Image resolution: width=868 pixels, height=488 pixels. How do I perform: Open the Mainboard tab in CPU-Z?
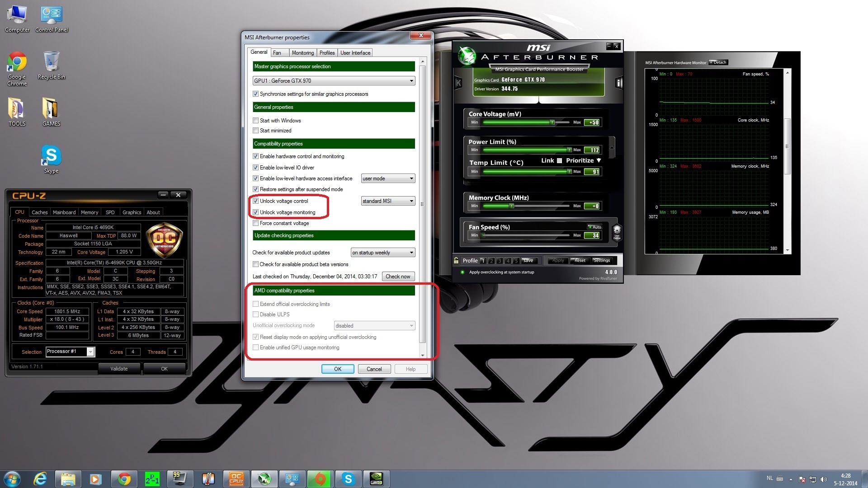coord(64,212)
